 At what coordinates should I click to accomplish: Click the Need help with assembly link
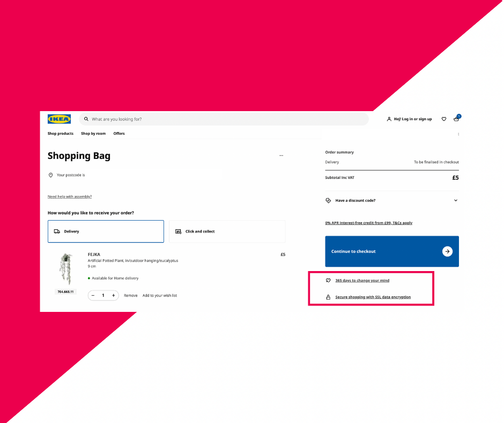(x=70, y=196)
